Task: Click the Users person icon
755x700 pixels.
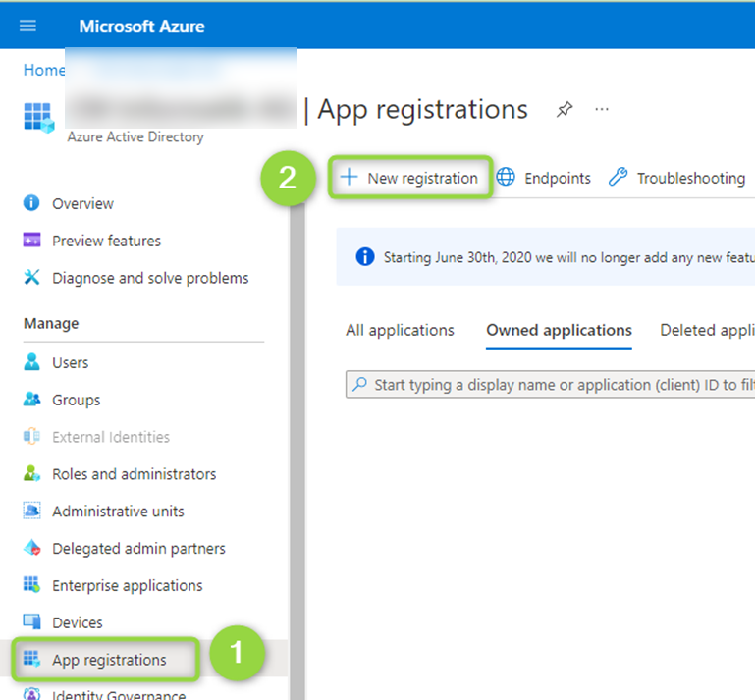Action: point(31,361)
